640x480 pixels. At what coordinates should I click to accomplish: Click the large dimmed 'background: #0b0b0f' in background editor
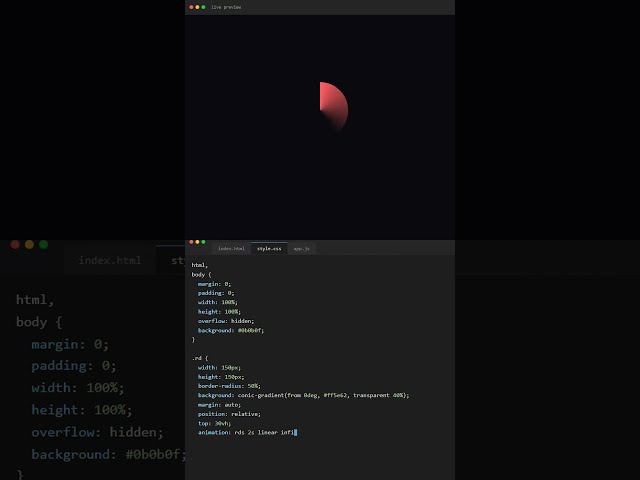click(x=108, y=455)
